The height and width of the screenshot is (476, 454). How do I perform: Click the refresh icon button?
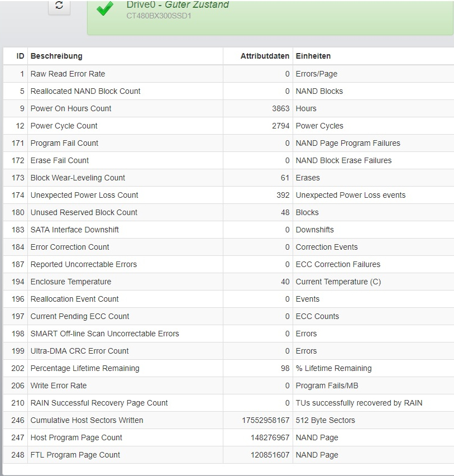coord(59,6)
